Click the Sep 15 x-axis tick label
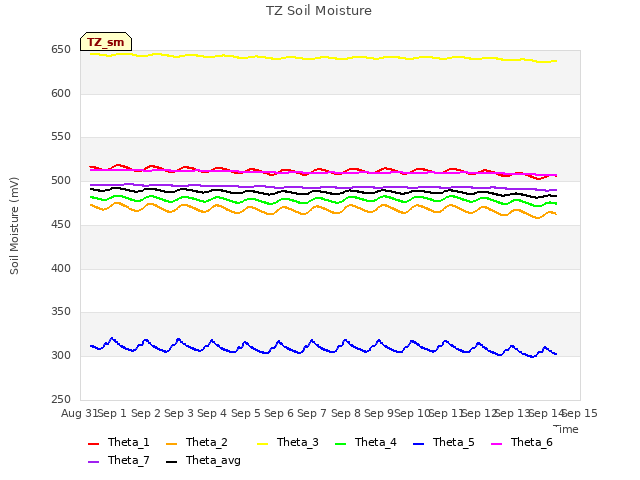 (x=580, y=413)
